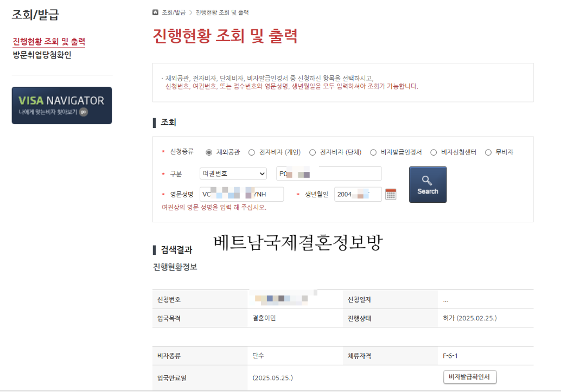Image resolution: width=561 pixels, height=392 pixels.
Task: Select the 비자신청센터 radio button
Action: (433, 152)
